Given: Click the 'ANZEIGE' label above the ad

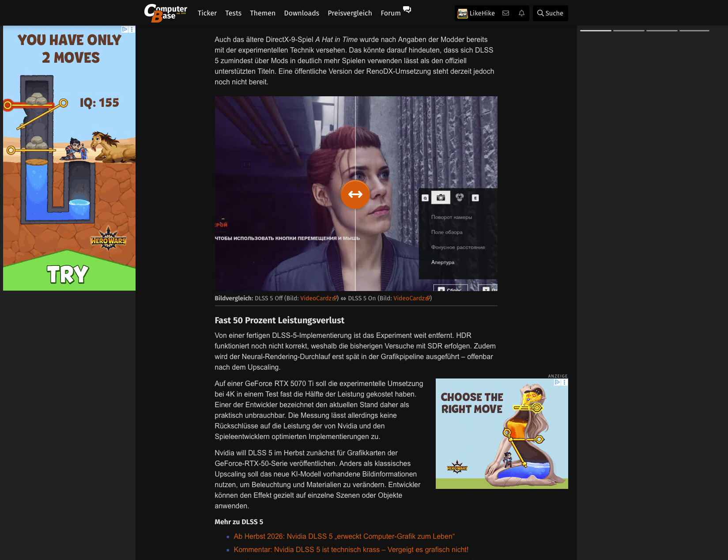Looking at the screenshot, I should tap(558, 376).
